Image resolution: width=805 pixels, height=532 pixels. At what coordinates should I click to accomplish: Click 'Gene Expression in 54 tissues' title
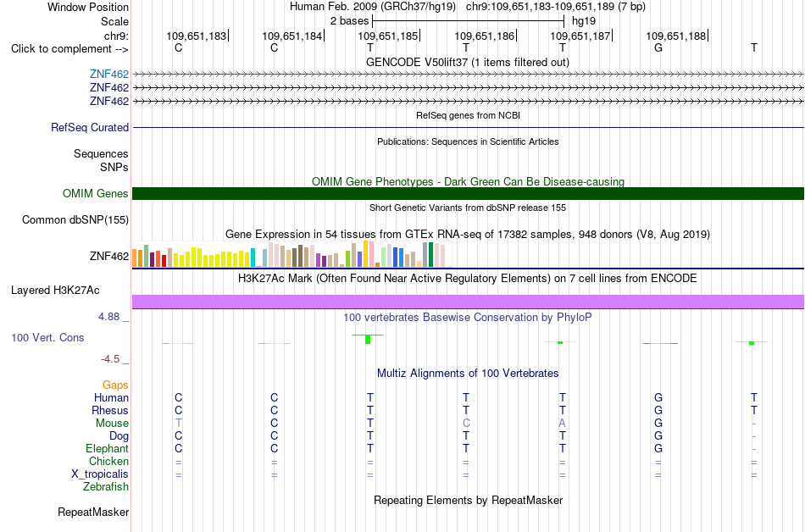(x=468, y=235)
